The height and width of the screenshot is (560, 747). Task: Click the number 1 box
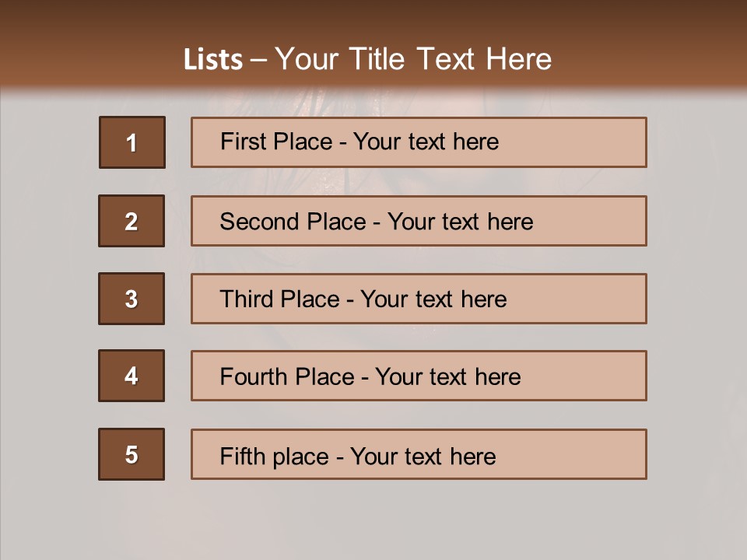click(x=132, y=142)
